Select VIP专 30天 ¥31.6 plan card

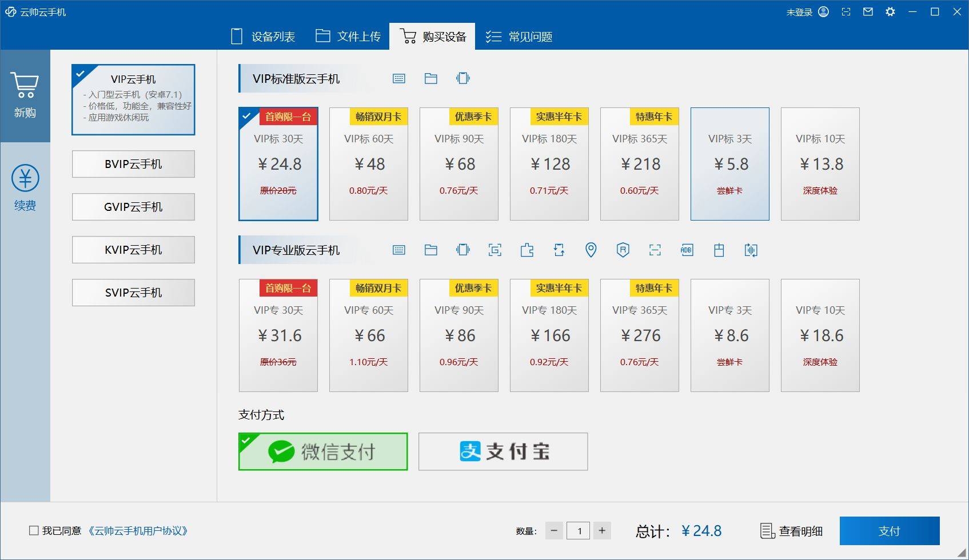pyautogui.click(x=278, y=335)
